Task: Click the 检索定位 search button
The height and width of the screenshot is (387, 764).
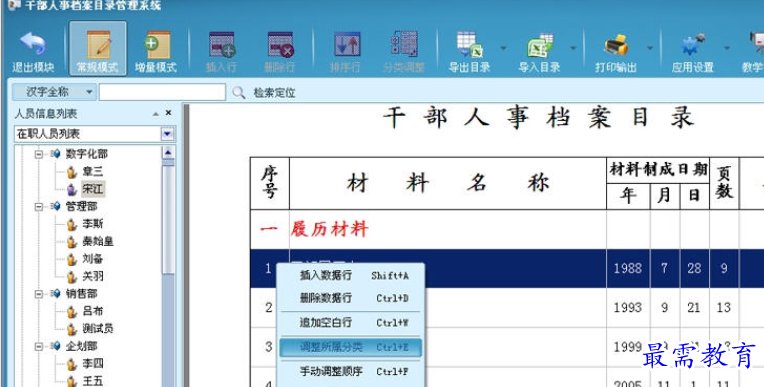Action: click(x=274, y=93)
